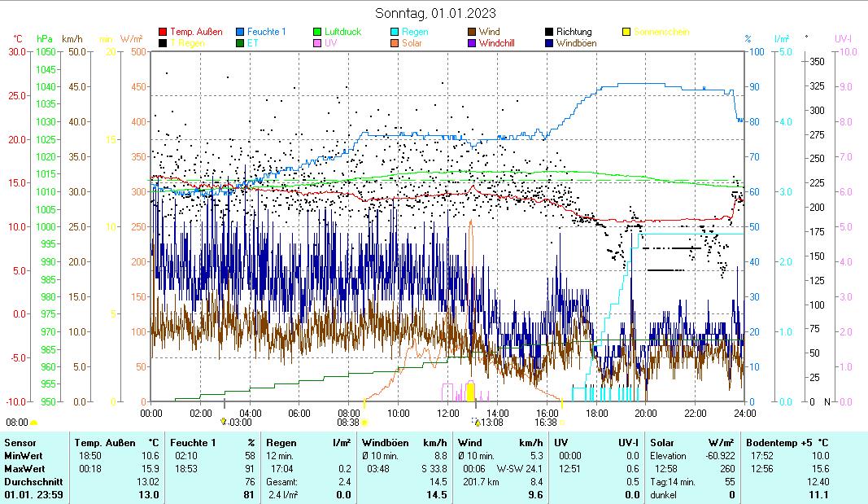Click the N compass label on direction axis
868x504 pixels.
827,402
